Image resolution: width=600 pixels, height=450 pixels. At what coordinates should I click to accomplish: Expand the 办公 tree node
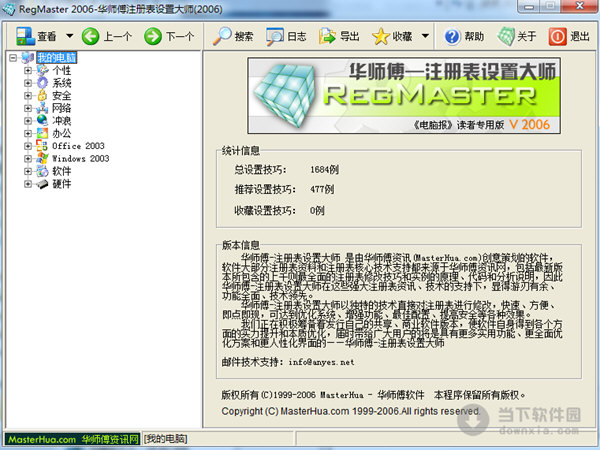[28, 134]
